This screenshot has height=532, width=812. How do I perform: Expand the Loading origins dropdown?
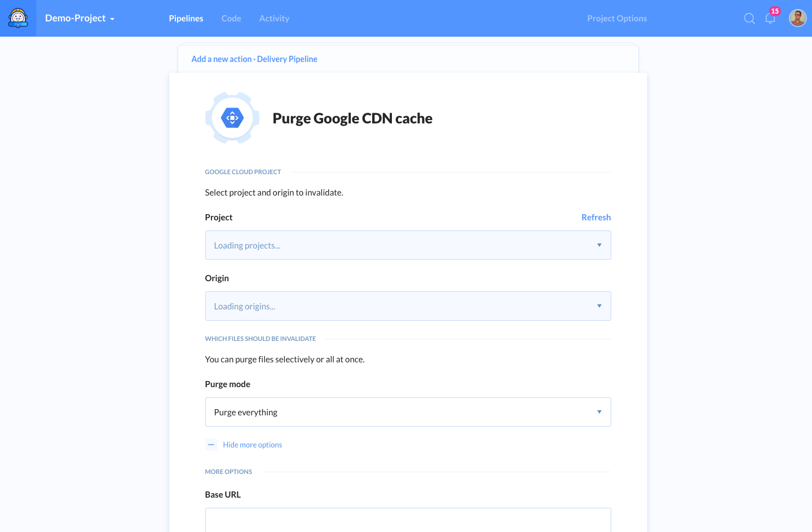pos(408,306)
